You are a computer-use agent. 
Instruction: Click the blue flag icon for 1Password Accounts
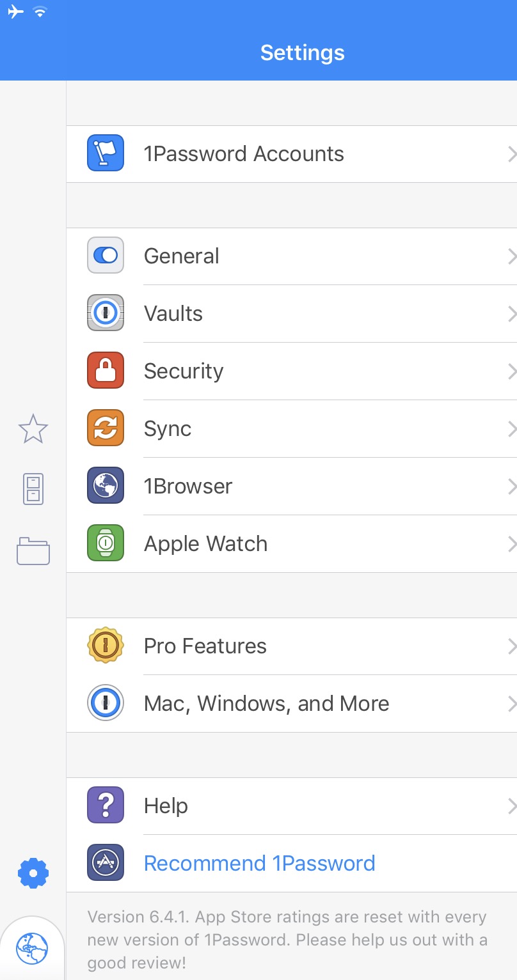coord(105,153)
